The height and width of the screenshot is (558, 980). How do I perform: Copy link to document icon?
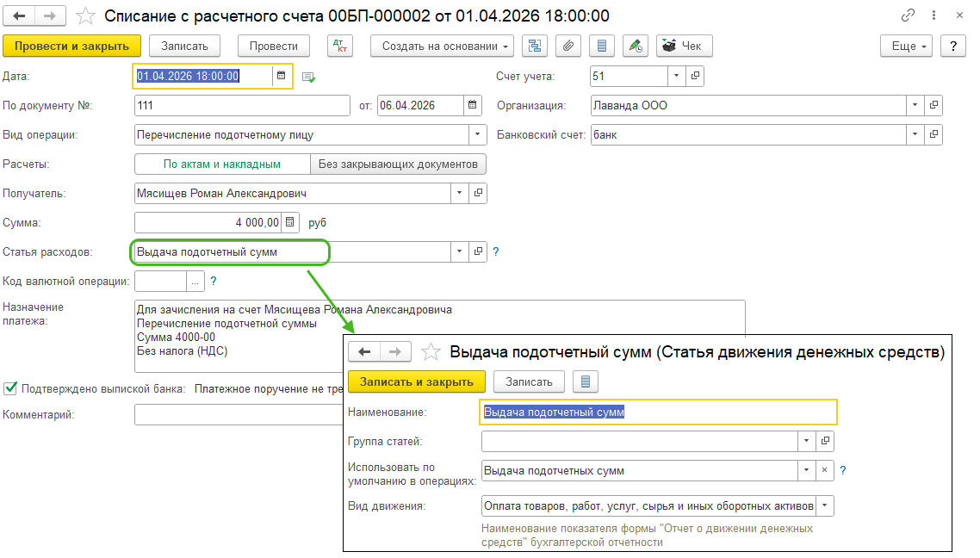(908, 15)
